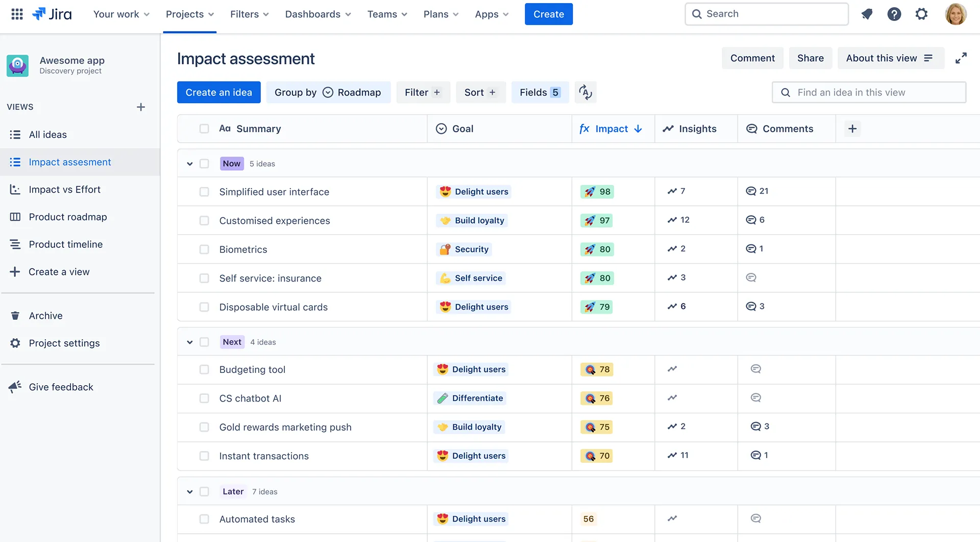The height and width of the screenshot is (542, 980).
Task: Open the settings gear icon
Action: click(x=921, y=14)
